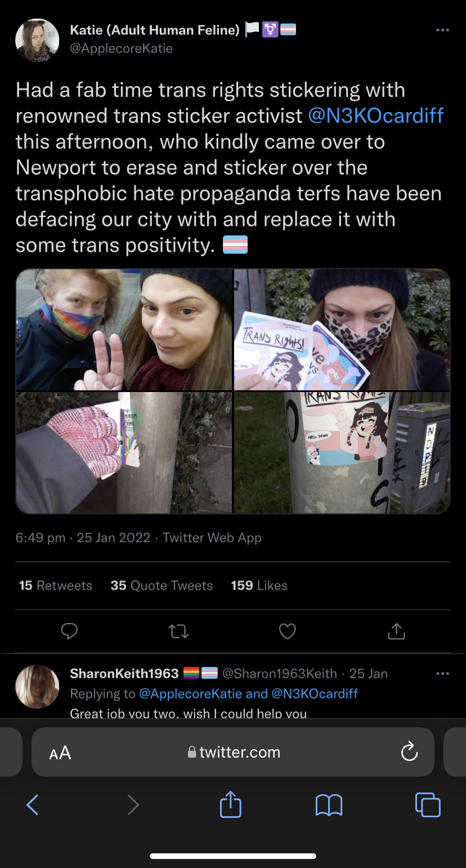The image size is (466, 868).
Task: Open Safari reader AA text options
Action: 60,753
